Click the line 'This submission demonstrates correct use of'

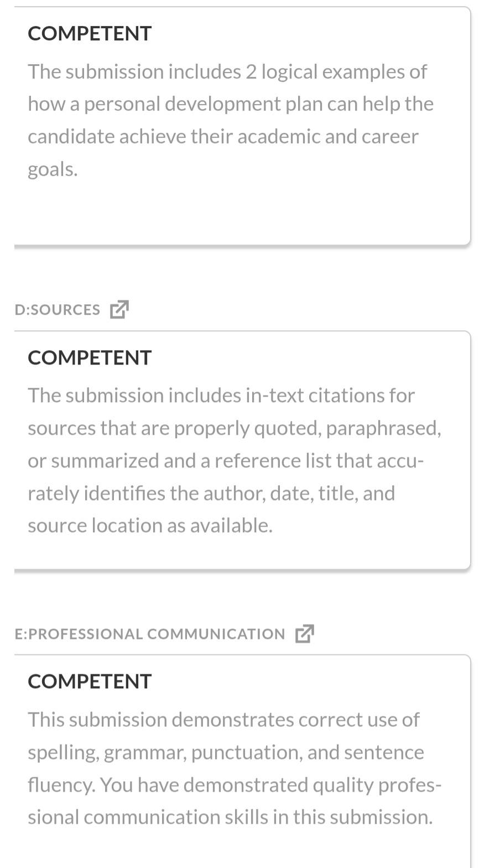coord(223,720)
